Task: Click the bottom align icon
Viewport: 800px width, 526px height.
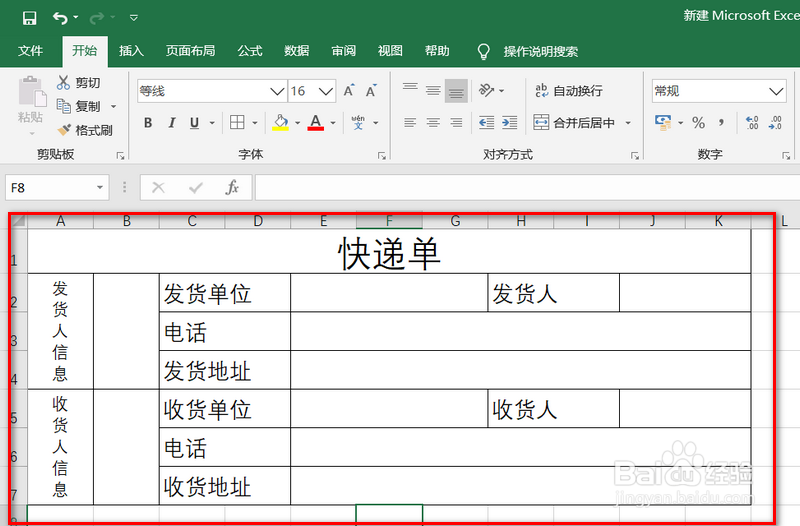Action: [x=456, y=91]
